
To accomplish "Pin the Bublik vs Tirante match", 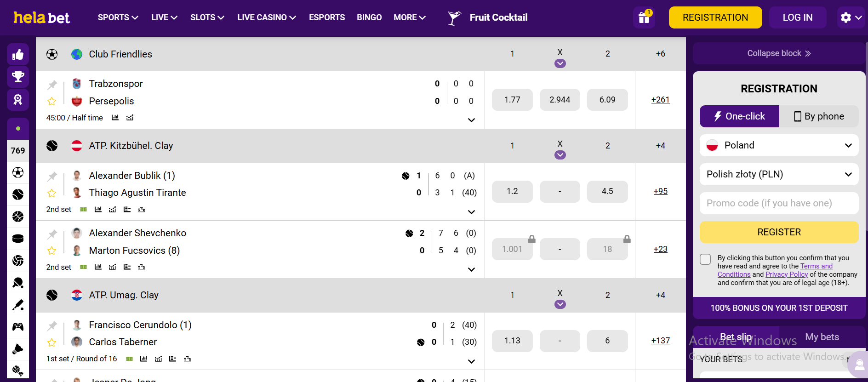I will click(x=52, y=177).
